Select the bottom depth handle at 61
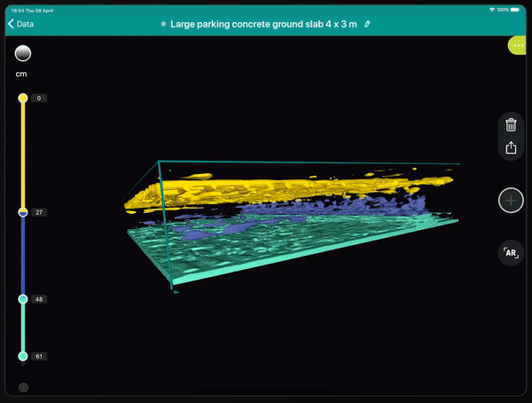Screen dimensions: 532x403 pos(23,356)
